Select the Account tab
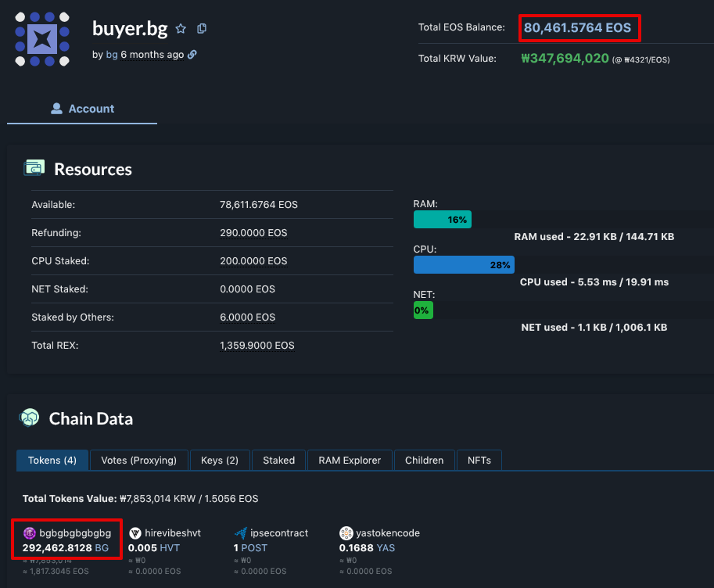This screenshot has height=588, width=714. (82, 109)
